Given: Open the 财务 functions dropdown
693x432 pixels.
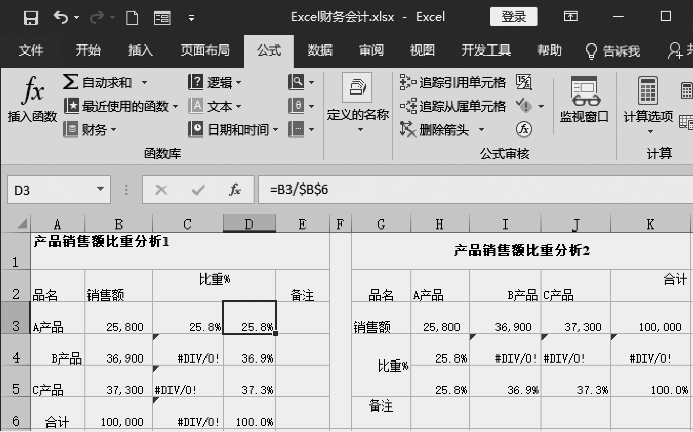Looking at the screenshot, I should pyautogui.click(x=90, y=130).
